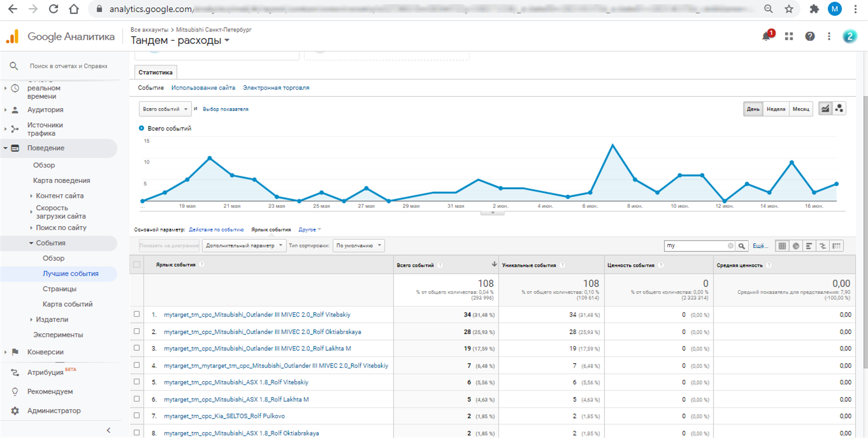This screenshot has width=868, height=441.
Task: Switch to 'Электронная торговля' metric group
Action: tap(276, 88)
